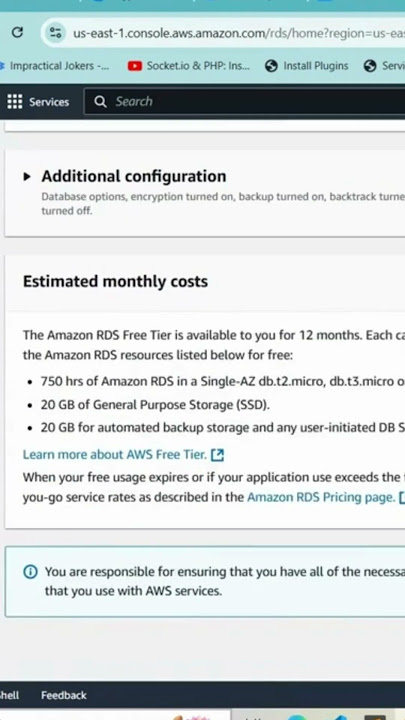This screenshot has height=720, width=405.
Task: Click the Additional configuration heading text
Action: pyautogui.click(x=134, y=176)
